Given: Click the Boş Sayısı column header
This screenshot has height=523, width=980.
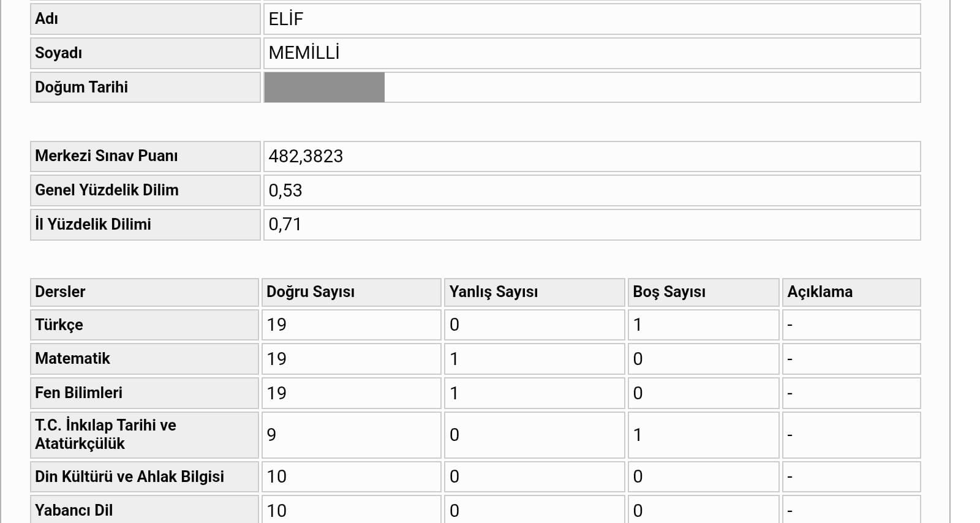Looking at the screenshot, I should (x=703, y=292).
